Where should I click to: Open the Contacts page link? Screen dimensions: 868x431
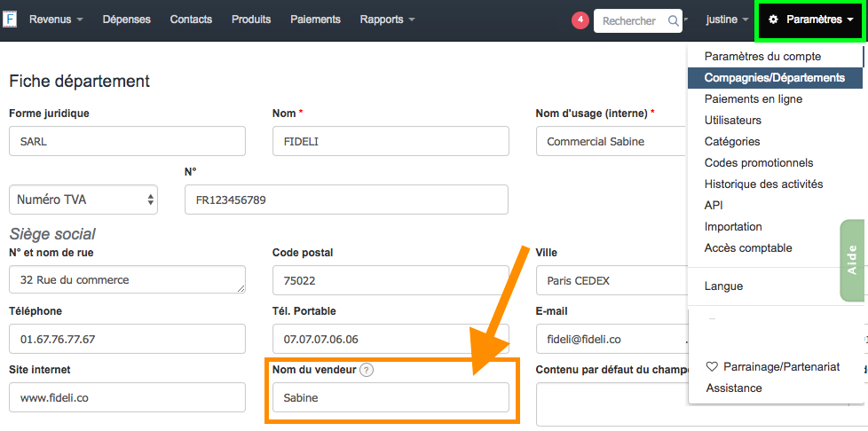[x=191, y=20]
